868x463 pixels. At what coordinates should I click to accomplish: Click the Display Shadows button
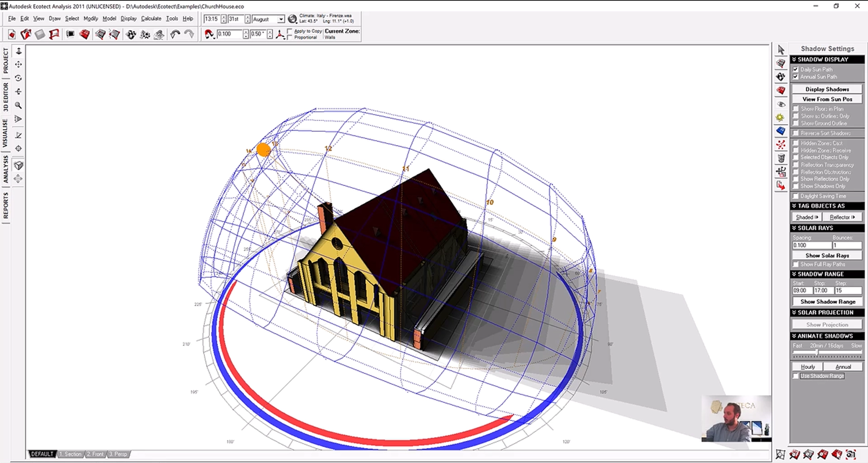click(x=827, y=89)
